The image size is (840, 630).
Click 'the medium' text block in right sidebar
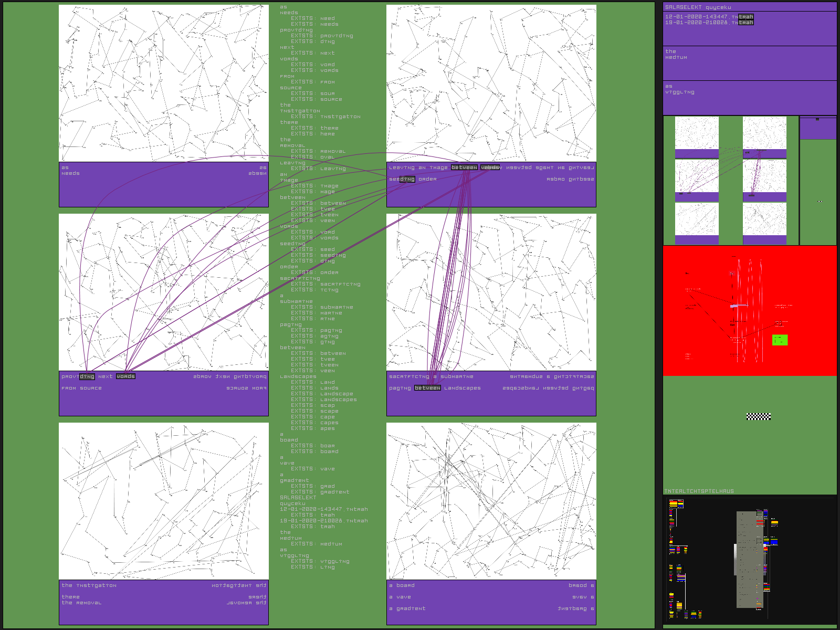[676, 54]
